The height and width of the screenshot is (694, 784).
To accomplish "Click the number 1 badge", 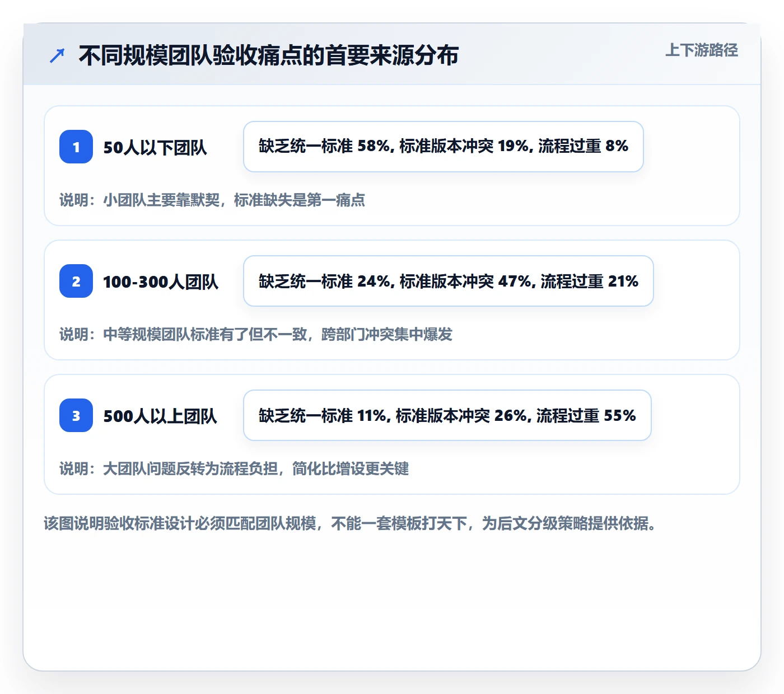I will tap(76, 147).
